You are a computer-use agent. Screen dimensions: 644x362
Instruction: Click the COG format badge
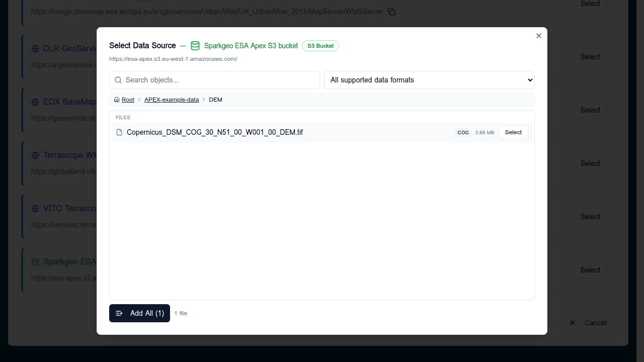463,133
